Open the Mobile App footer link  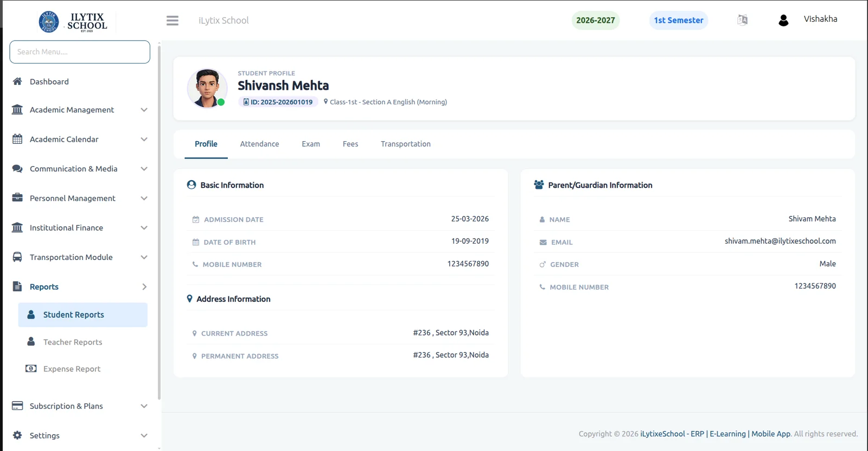[771, 434]
